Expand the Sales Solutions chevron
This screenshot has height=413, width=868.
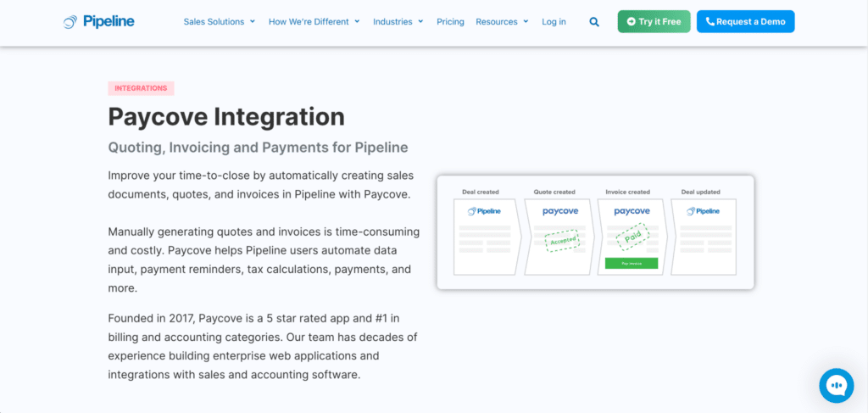tap(253, 21)
